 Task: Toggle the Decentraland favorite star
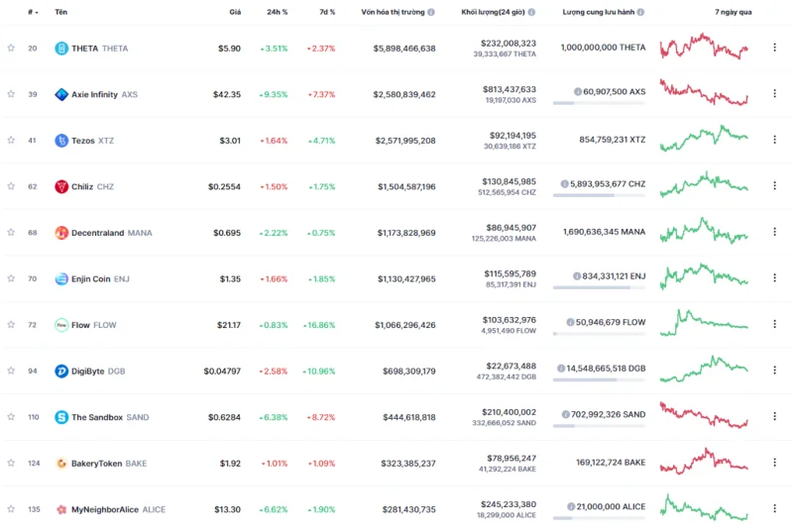[x=11, y=232]
